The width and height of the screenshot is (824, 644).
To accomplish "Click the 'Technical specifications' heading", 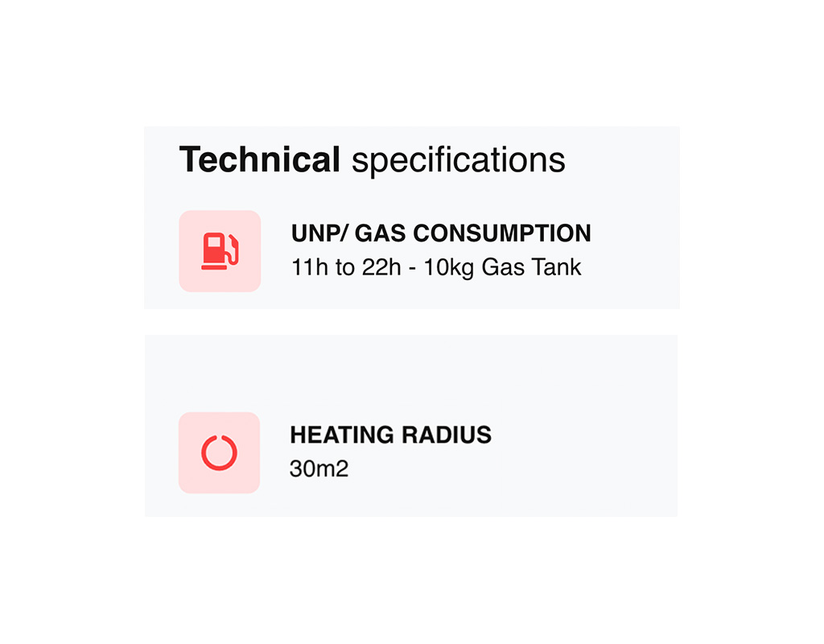I will pyautogui.click(x=372, y=160).
